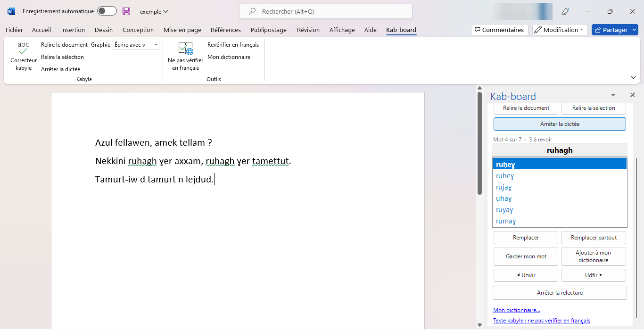
Task: Click Remplacer button in panel
Action: [526, 238]
